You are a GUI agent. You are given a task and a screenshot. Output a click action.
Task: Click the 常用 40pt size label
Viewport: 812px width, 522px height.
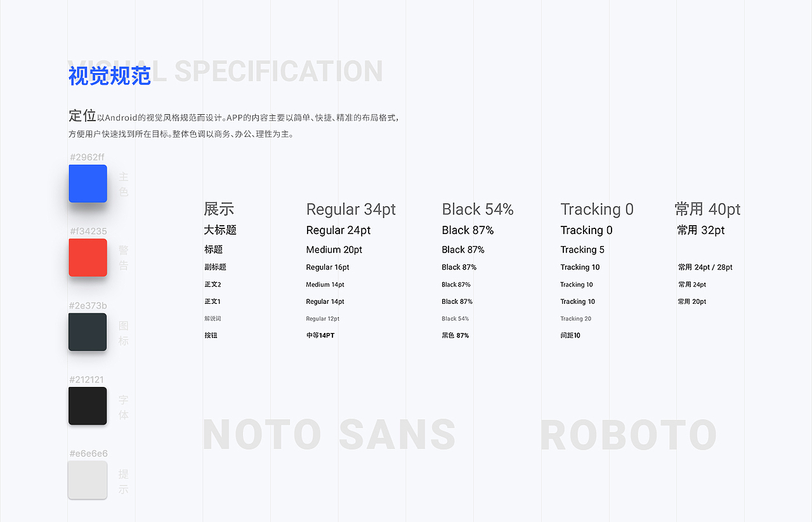click(x=707, y=209)
